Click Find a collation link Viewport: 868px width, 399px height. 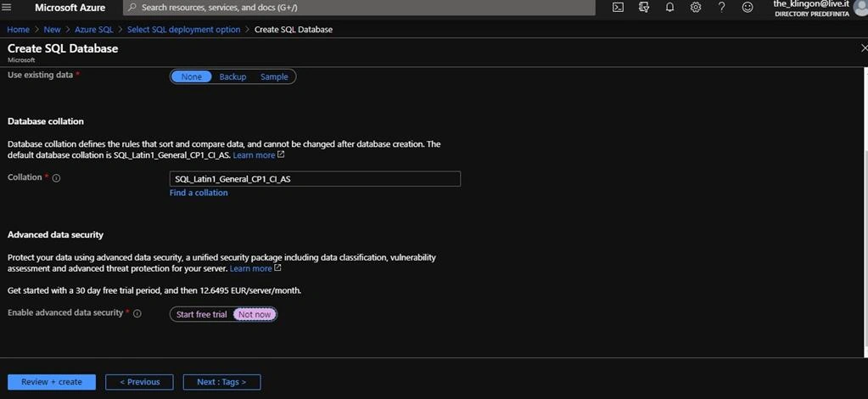(x=199, y=193)
